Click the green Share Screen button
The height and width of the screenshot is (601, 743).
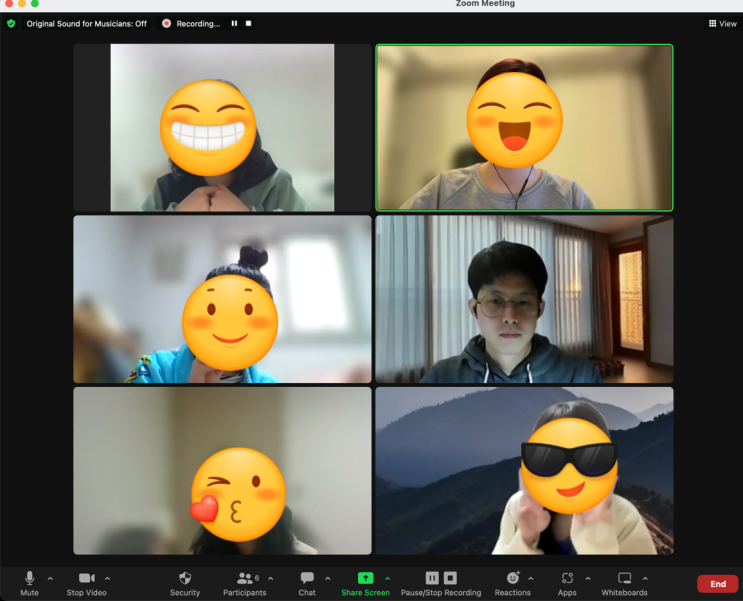pos(365,583)
